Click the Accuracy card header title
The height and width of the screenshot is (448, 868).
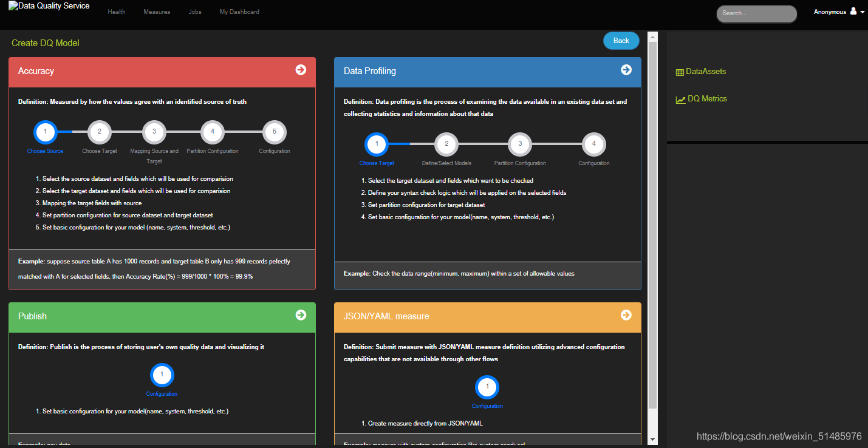[36, 71]
